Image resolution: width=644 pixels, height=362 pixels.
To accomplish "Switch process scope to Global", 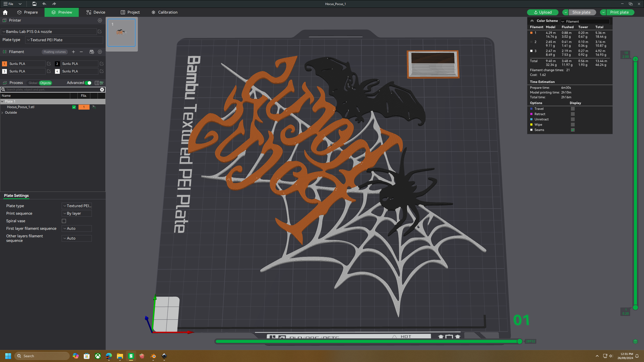I will click(x=33, y=83).
